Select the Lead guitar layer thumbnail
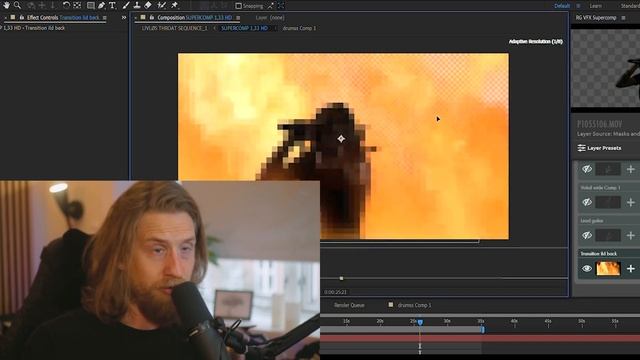 pyautogui.click(x=608, y=236)
